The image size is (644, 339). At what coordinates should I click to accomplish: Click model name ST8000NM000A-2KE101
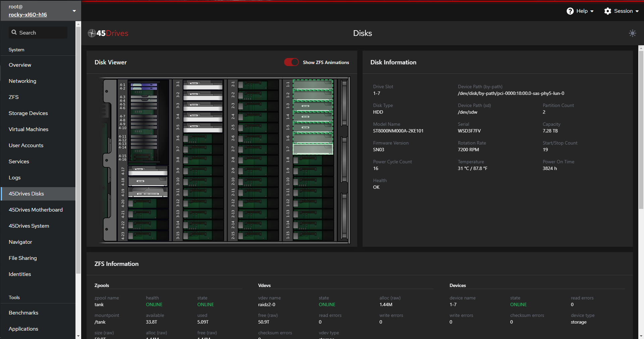(x=398, y=131)
